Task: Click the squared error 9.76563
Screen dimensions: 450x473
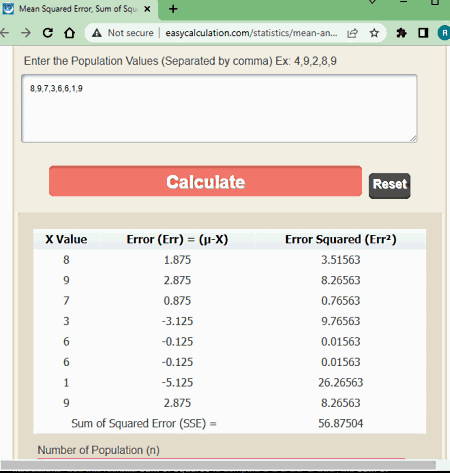Action: [341, 321]
